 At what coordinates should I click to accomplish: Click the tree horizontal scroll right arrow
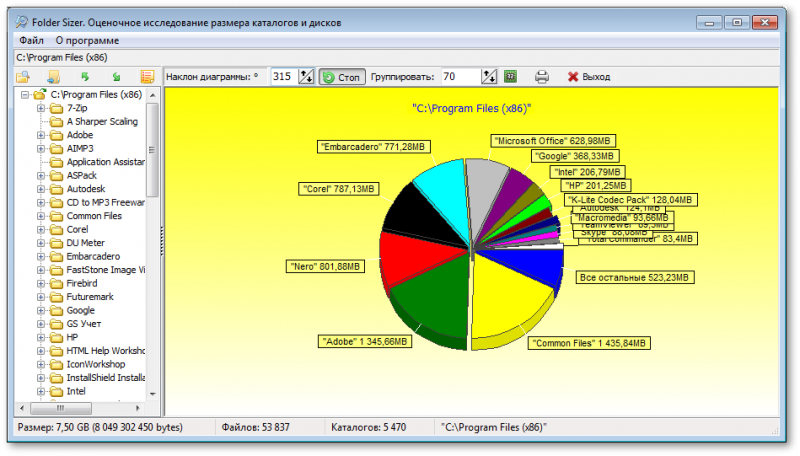point(137,408)
